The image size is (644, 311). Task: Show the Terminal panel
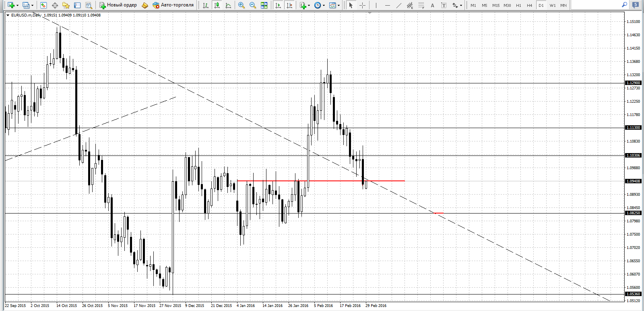[77, 5]
